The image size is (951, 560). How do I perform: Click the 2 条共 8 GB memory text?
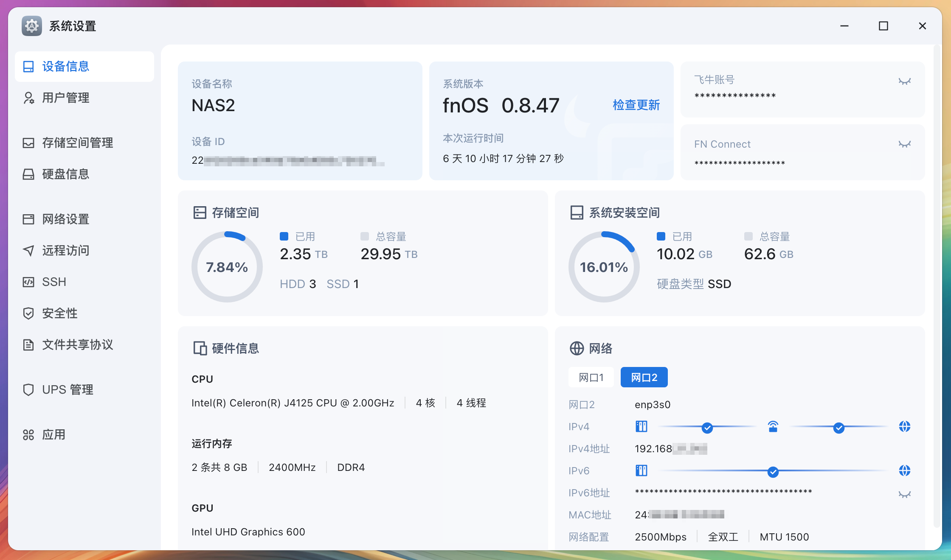point(219,467)
